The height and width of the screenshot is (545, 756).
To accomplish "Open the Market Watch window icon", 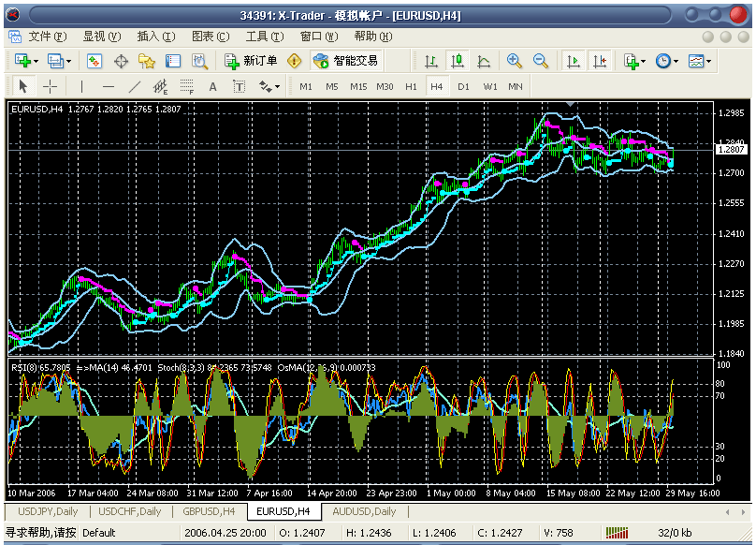I will [94, 61].
